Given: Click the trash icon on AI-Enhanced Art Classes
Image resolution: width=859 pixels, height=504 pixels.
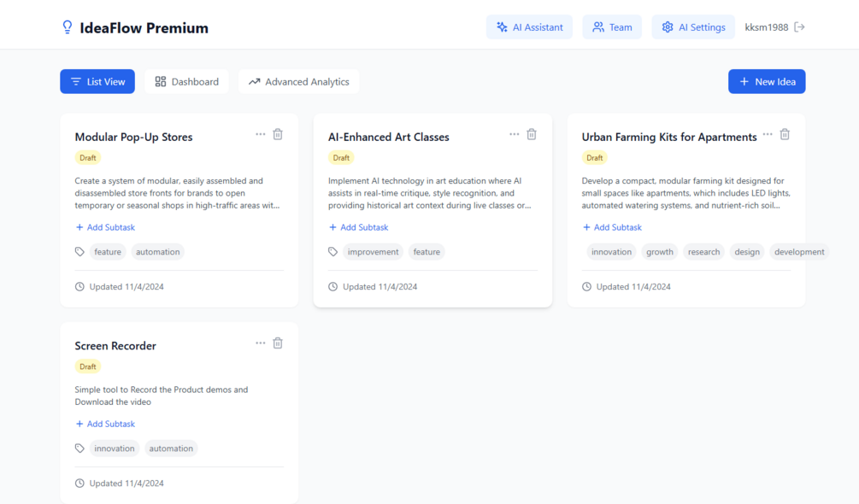Looking at the screenshot, I should pos(531,134).
